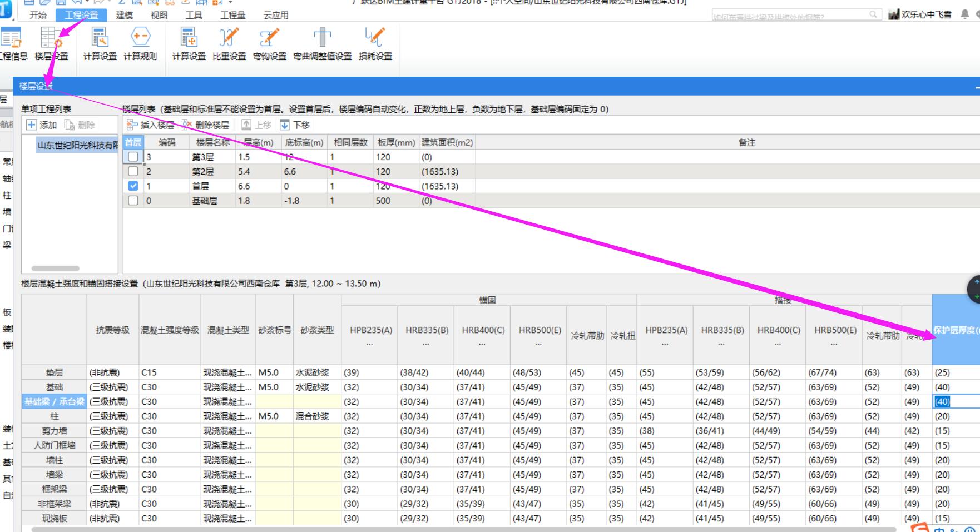980x532 pixels.
Task: Open the 楼层设置 floor settings tool
Action: click(x=51, y=44)
